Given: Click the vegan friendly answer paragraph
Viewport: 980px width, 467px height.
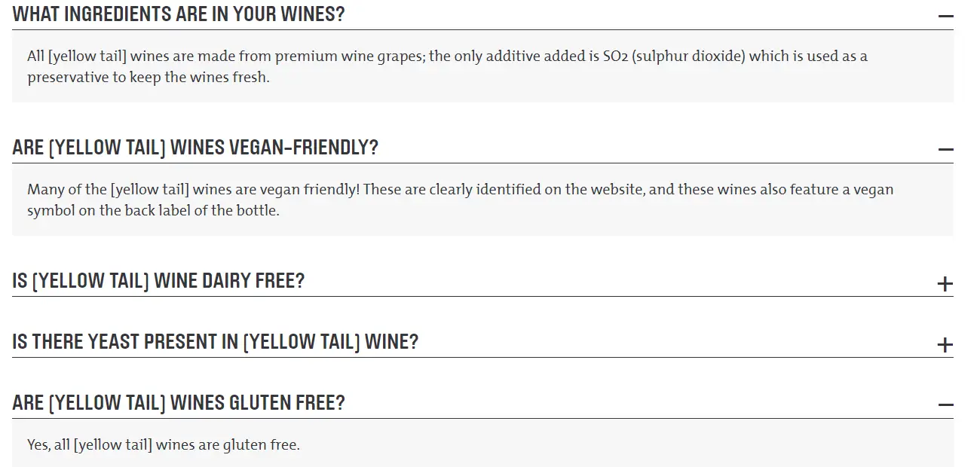Looking at the screenshot, I should pyautogui.click(x=460, y=200).
